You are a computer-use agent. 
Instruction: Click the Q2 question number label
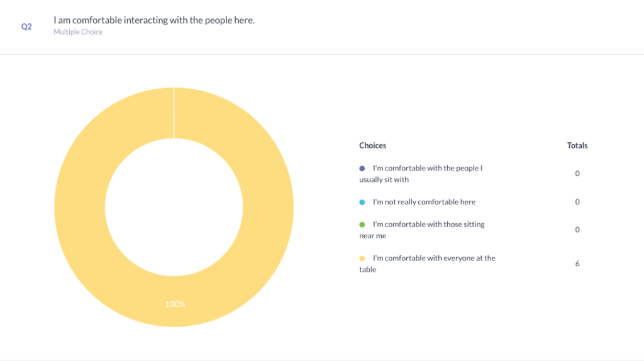(26, 27)
